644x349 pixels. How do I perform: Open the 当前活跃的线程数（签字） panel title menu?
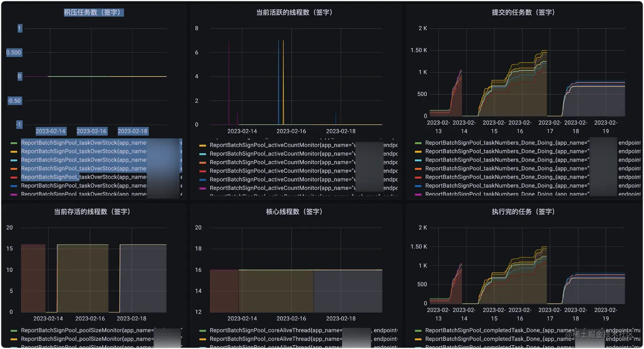(x=294, y=12)
